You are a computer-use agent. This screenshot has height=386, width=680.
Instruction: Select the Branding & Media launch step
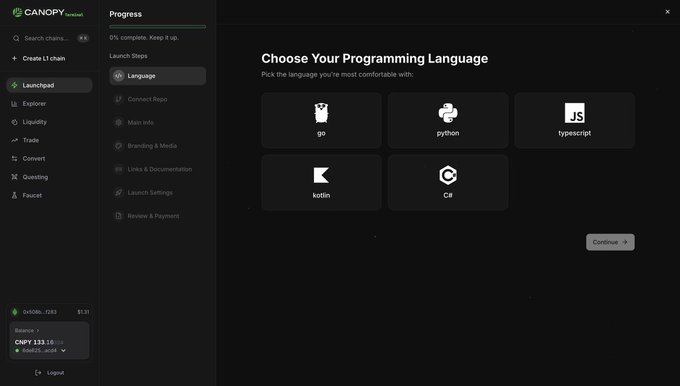pos(157,146)
